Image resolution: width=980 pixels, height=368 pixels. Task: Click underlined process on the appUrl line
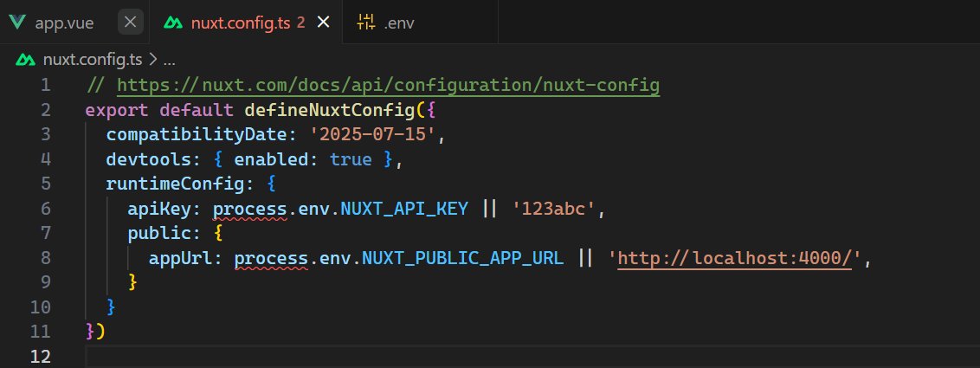(271, 258)
